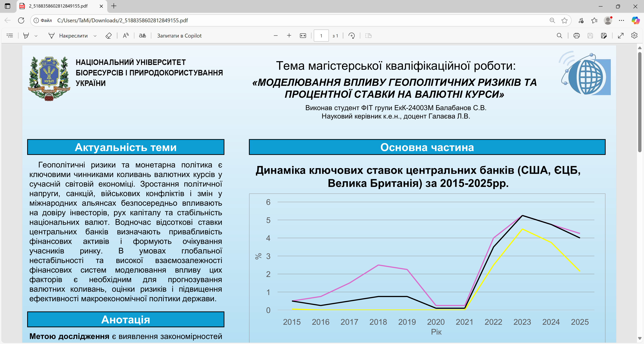Rotate the PDF page
The height and width of the screenshot is (344, 644).
click(x=352, y=36)
